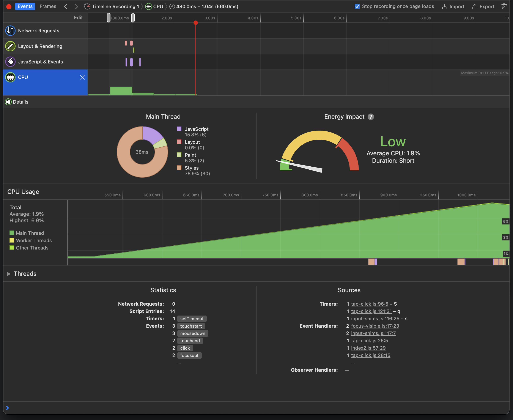
Task: Select the Layout & Rendering timeline
Action: (x=46, y=46)
